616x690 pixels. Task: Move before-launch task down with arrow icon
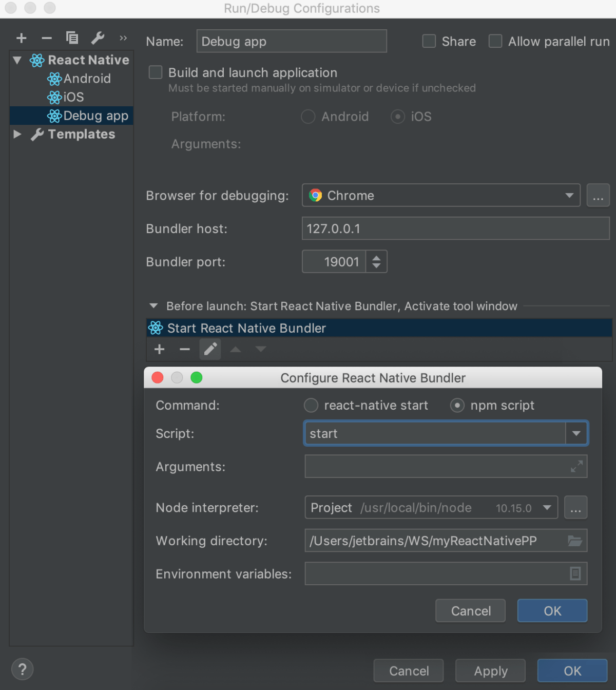click(x=261, y=350)
